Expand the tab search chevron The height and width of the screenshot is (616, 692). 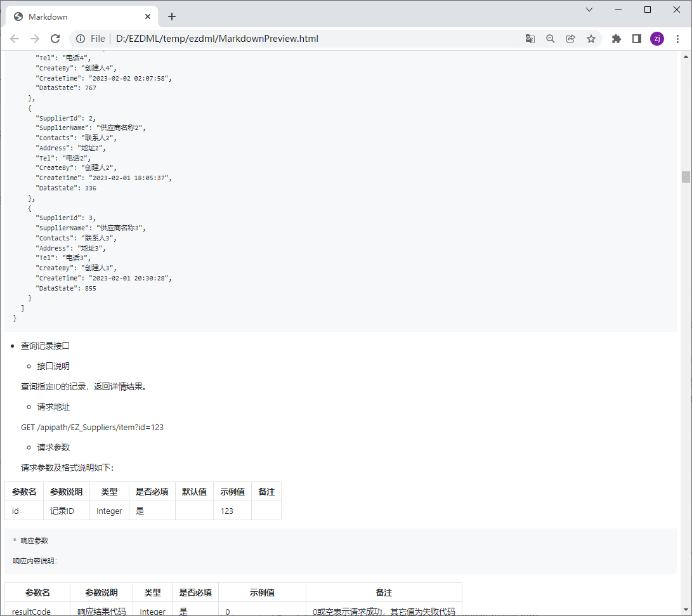[589, 10]
